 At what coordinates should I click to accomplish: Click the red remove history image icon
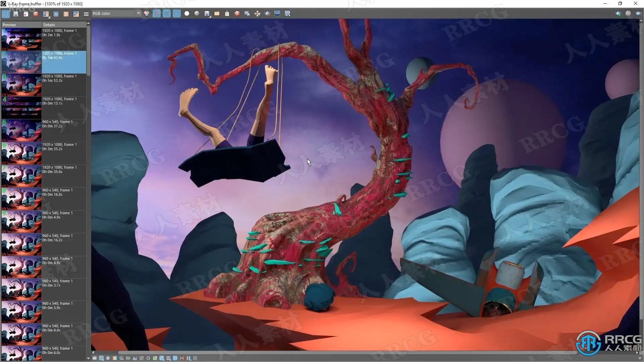36,14
